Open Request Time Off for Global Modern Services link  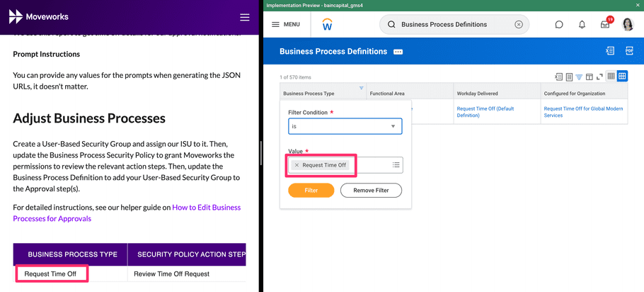pos(583,112)
